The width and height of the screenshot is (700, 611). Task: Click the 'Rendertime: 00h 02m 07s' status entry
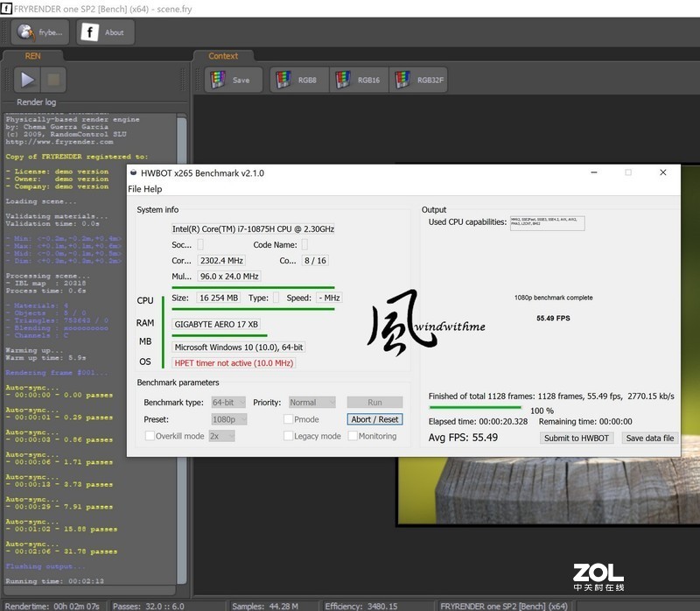pos(52,606)
